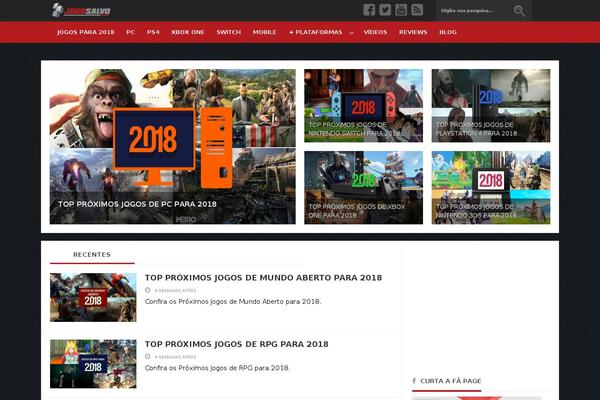The height and width of the screenshot is (400, 600).
Task: Open the Twitter social icon
Action: [x=385, y=10]
